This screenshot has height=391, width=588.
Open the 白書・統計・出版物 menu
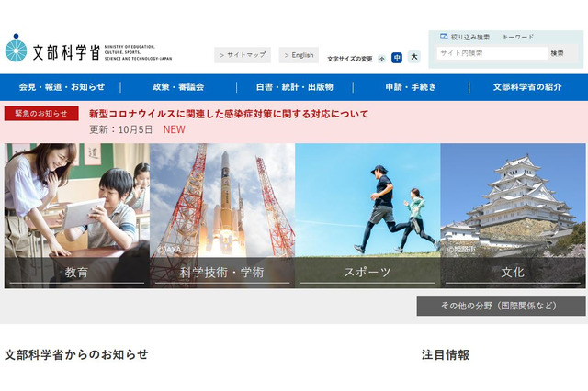294,87
